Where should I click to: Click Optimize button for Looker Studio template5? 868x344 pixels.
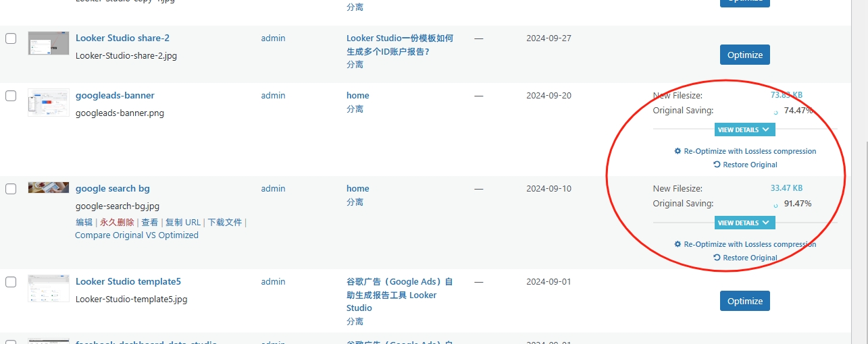pos(745,302)
